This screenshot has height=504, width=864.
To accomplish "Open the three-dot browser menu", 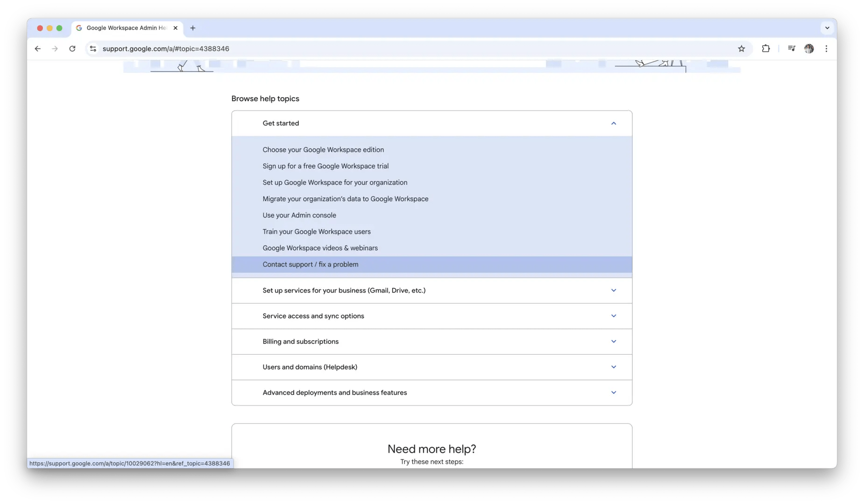I will pos(827,49).
